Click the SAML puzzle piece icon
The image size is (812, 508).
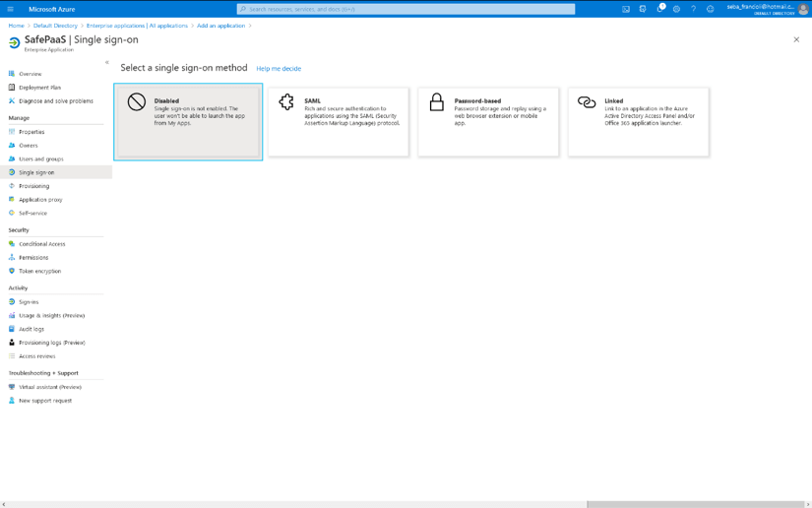tap(286, 102)
